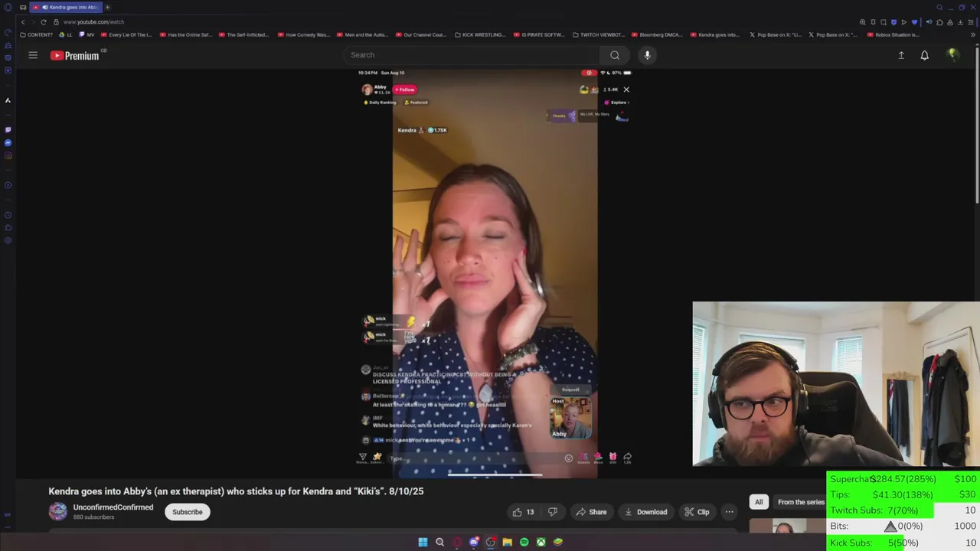
Task: Dislike the video with thumbs down
Action: tap(553, 512)
